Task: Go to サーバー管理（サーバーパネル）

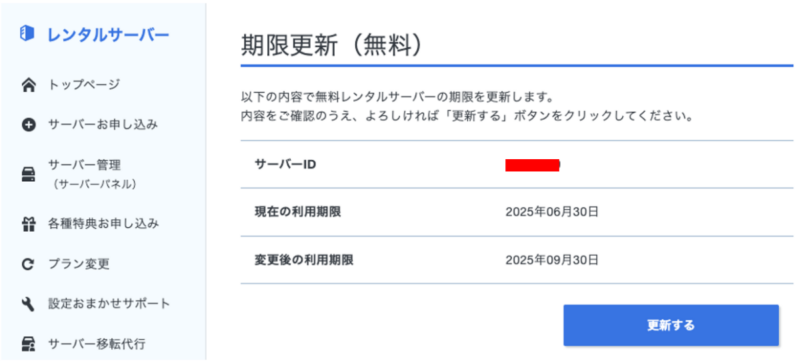Action: pyautogui.click(x=92, y=175)
